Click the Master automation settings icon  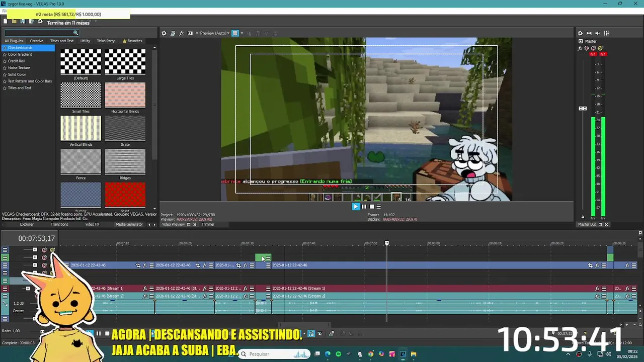click(x=587, y=48)
